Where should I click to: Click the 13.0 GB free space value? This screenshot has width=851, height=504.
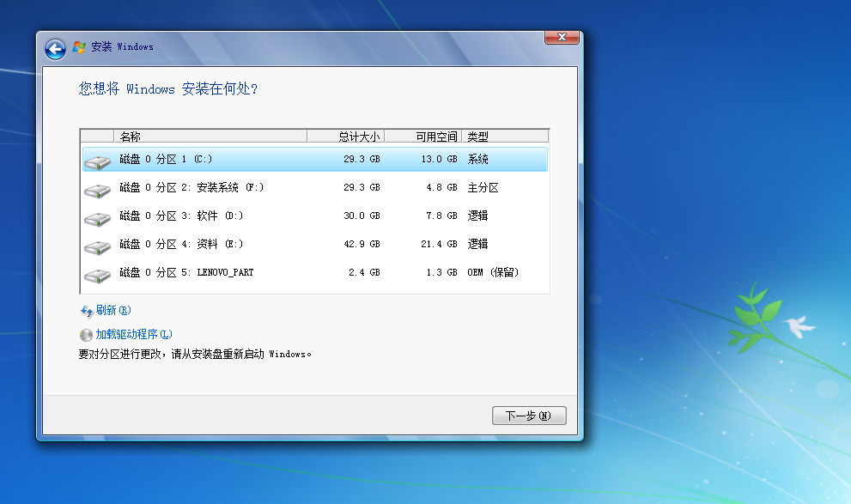coord(439,159)
